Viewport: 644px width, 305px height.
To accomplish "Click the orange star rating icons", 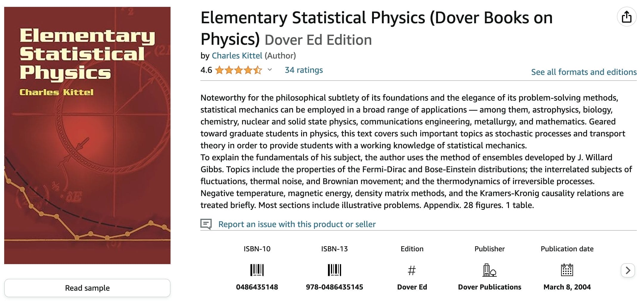I will click(238, 70).
